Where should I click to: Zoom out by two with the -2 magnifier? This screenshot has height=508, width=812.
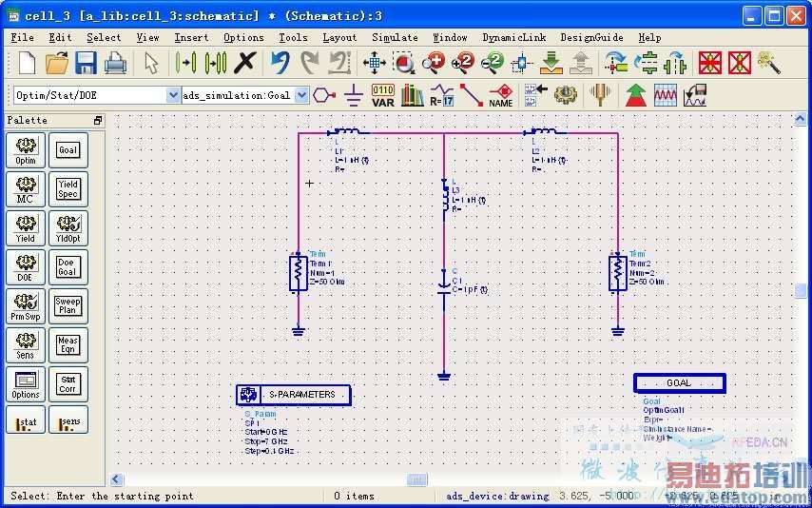click(492, 63)
